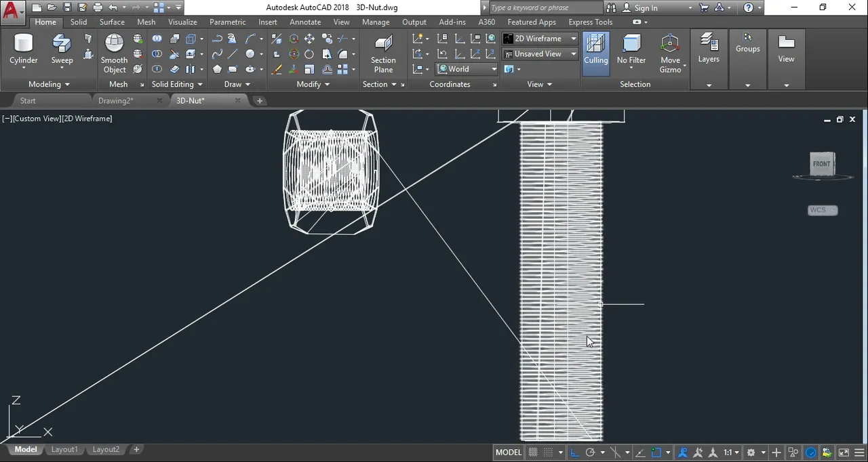Click the 2D Wireframe viewport label
Screen dimensions: 868x462
tap(87, 119)
